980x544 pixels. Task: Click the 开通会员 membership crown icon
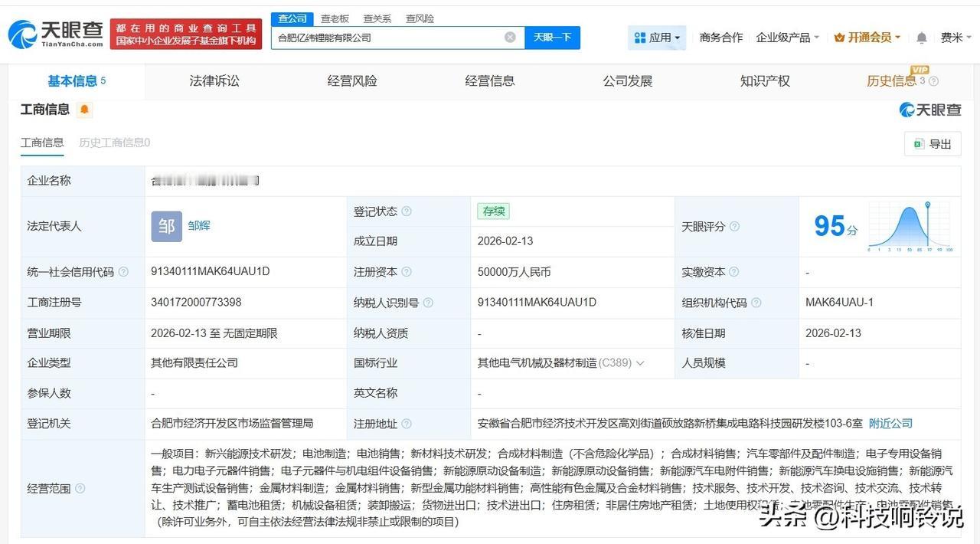click(840, 37)
